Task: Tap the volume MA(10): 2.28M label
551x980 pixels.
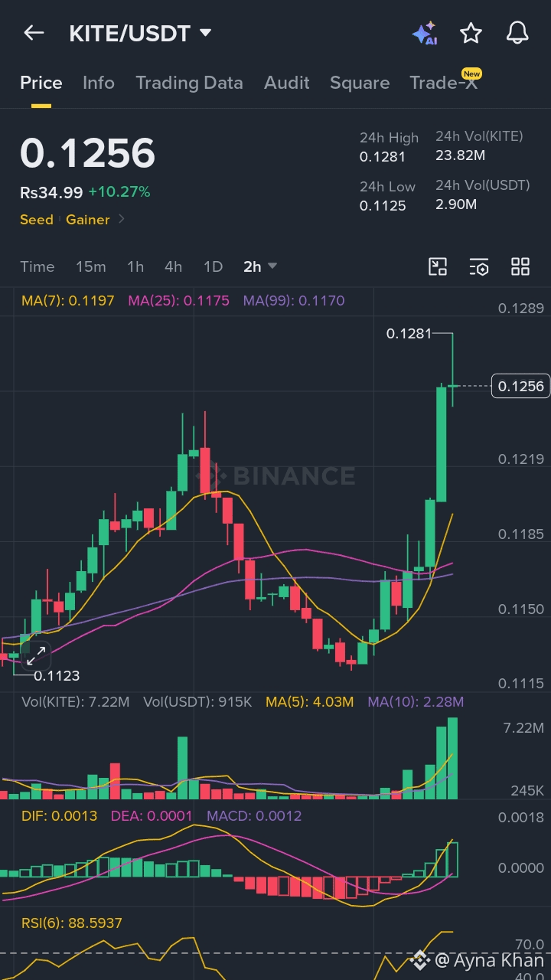Action: tap(416, 701)
